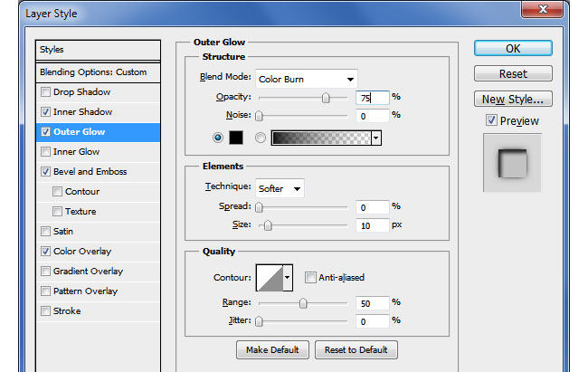Viewport: 588px width, 372px height.
Task: Uncheck the Bevel and Emboss checkbox
Action: click(45, 172)
